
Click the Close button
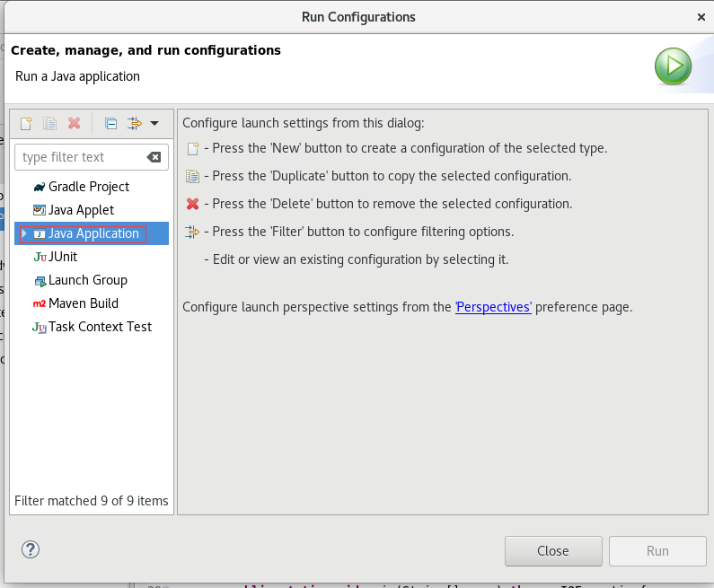553,551
